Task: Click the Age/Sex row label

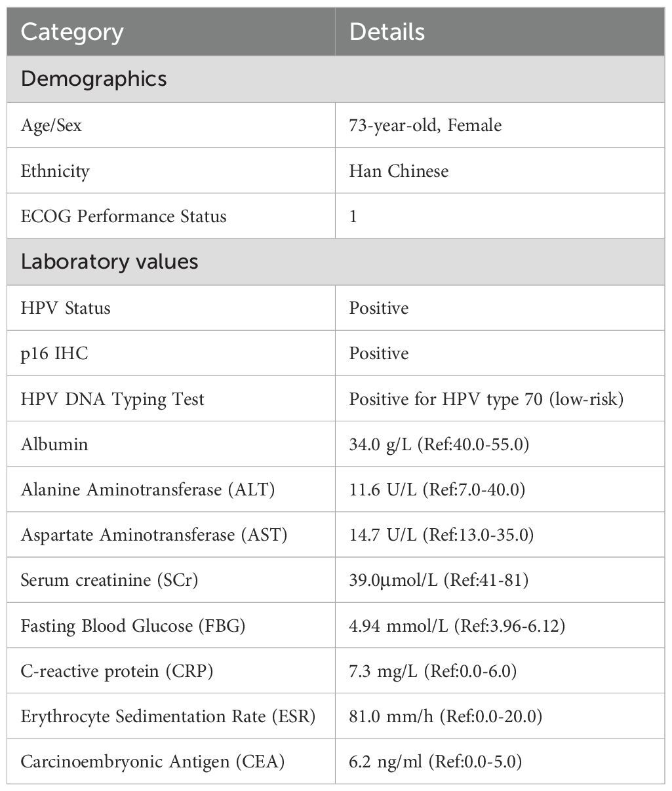Action: [x=52, y=125]
